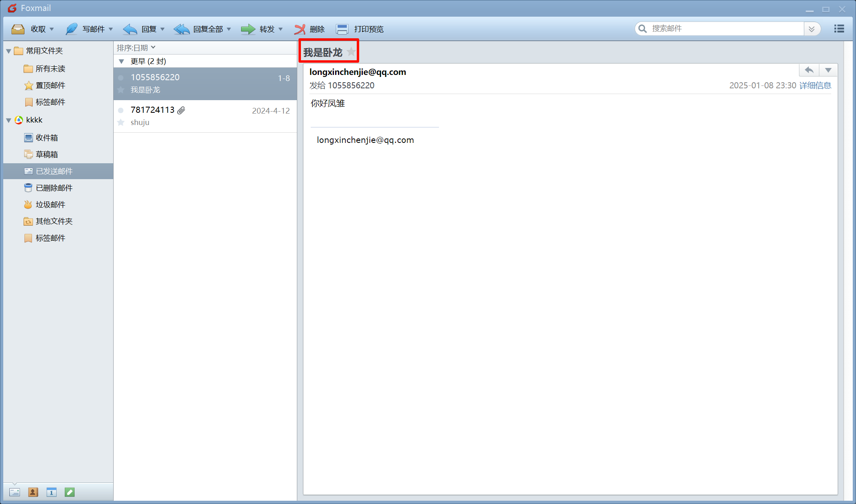Click the quick reply arrow in message header

coord(809,70)
